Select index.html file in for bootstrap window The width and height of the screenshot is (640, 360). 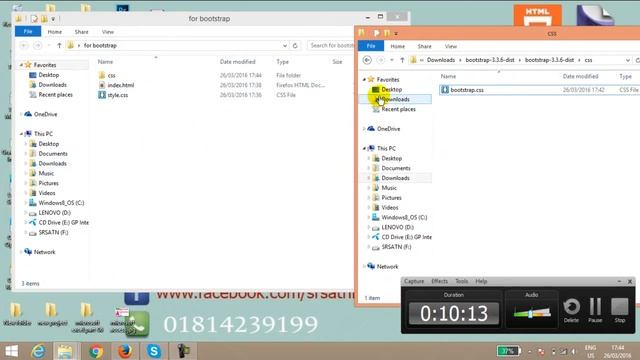(120, 85)
